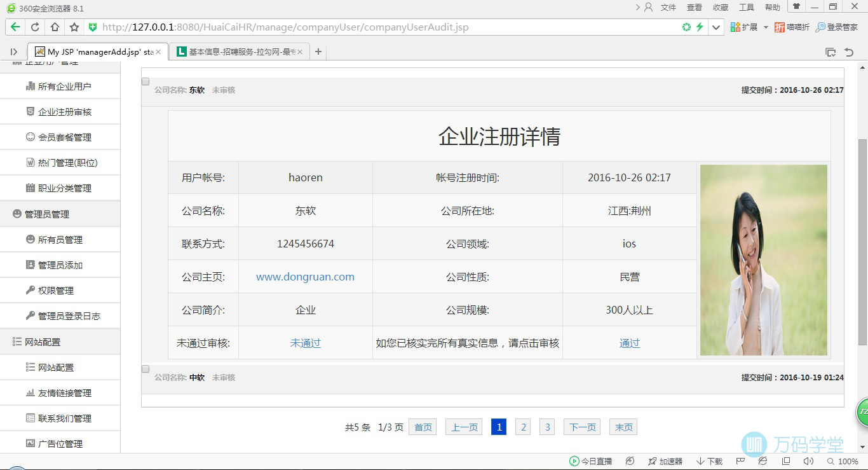This screenshot has width=868, height=470.
Task: Open 加速器 in status bar
Action: pyautogui.click(x=665, y=461)
